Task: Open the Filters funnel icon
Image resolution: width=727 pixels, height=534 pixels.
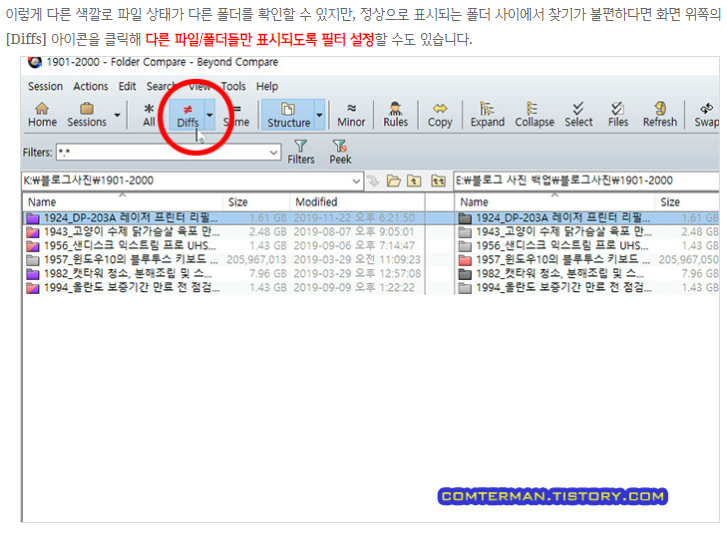Action: [x=300, y=152]
